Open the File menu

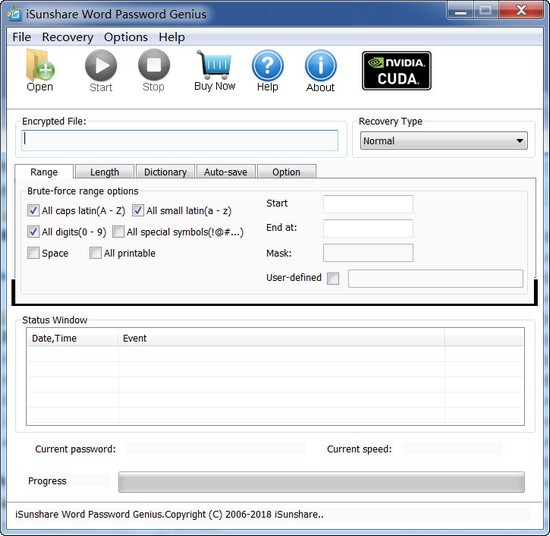coord(21,37)
